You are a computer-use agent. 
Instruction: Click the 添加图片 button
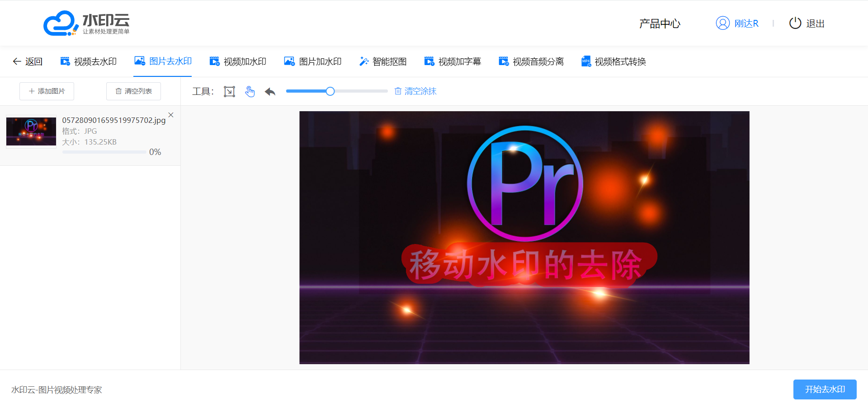47,91
